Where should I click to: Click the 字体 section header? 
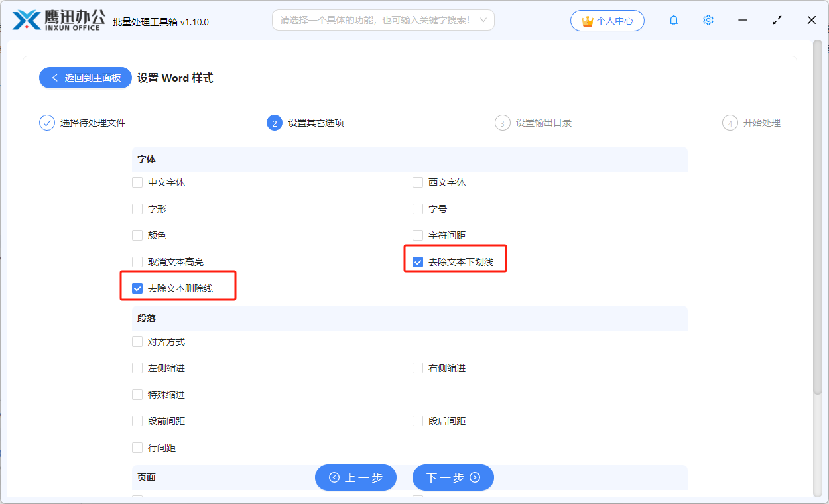pos(410,159)
